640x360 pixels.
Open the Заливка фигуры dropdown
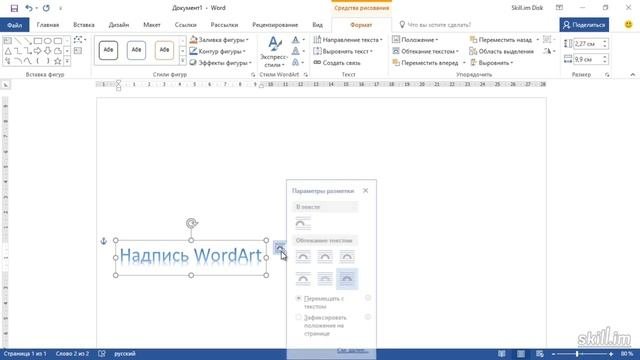[219, 40]
